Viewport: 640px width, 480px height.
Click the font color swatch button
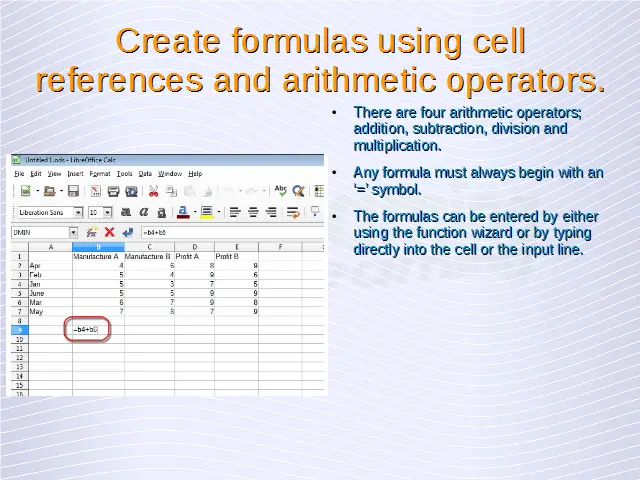coord(183,212)
